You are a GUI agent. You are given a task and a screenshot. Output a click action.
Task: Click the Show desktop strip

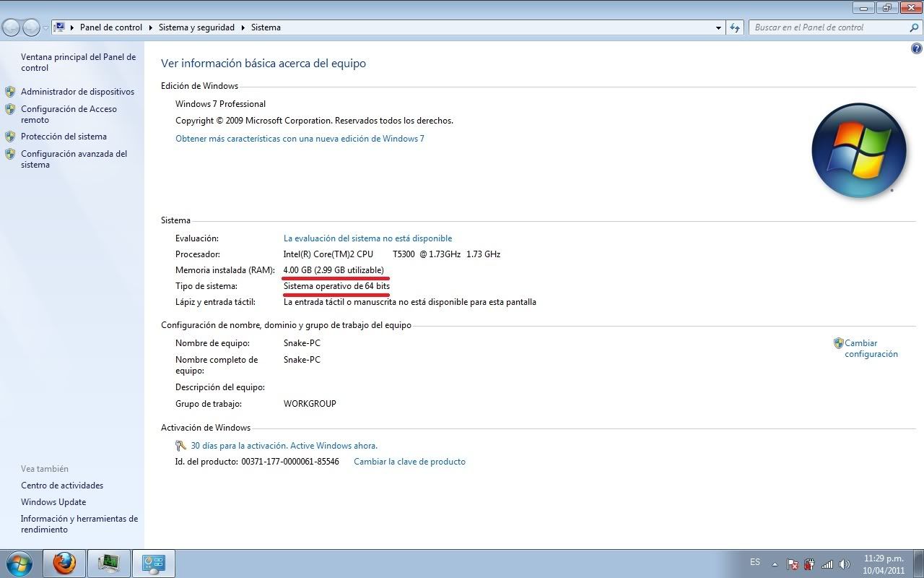click(x=918, y=564)
